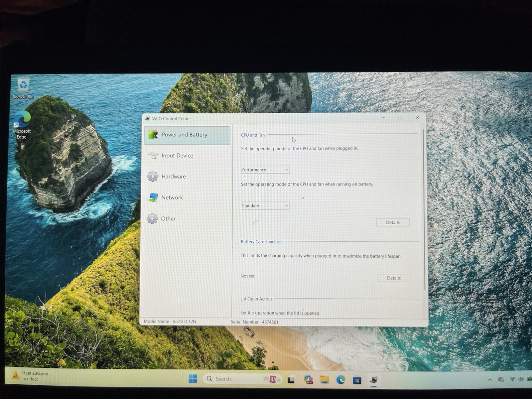Click the Battery Care Function heading
This screenshot has height=399, width=532.
pyautogui.click(x=261, y=242)
